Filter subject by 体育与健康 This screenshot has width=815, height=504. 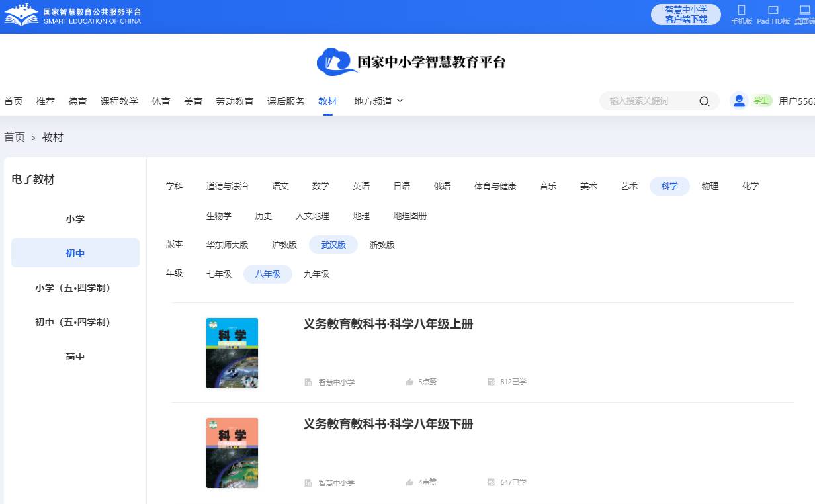click(495, 186)
